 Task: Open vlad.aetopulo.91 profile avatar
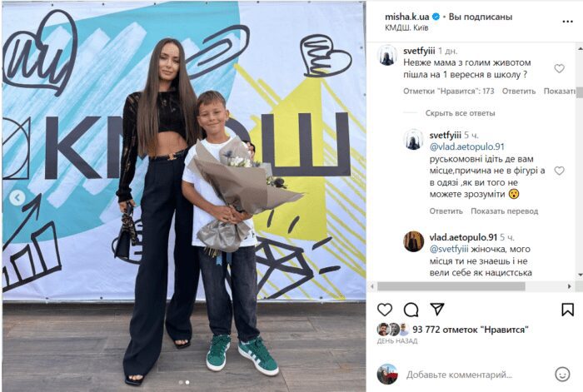pos(413,241)
